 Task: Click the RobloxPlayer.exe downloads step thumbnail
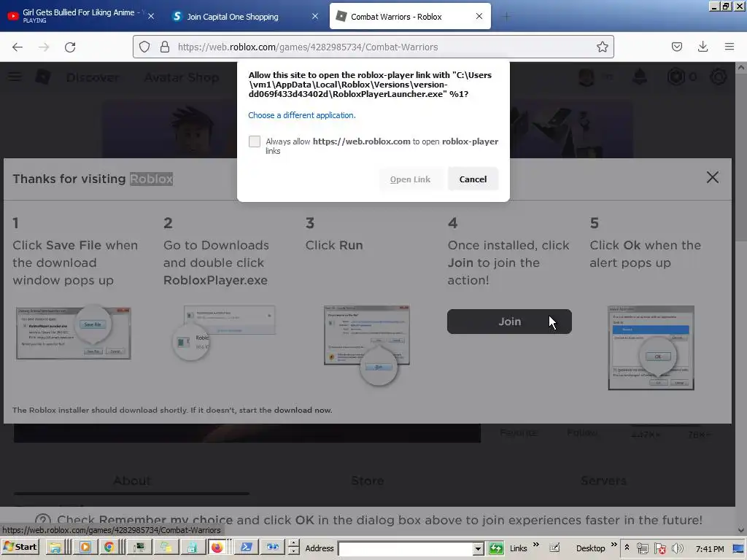tap(224, 332)
